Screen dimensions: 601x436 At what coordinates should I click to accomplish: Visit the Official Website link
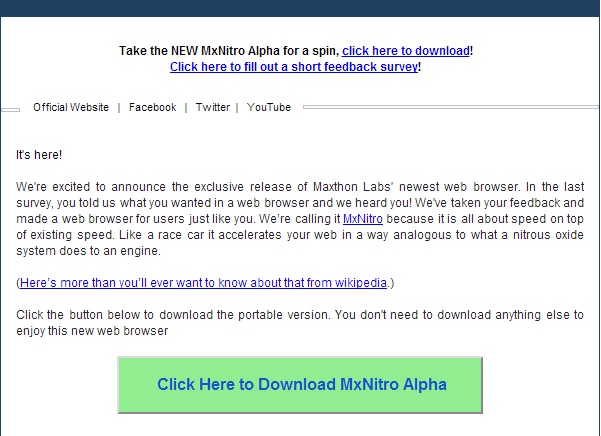pyautogui.click(x=71, y=107)
